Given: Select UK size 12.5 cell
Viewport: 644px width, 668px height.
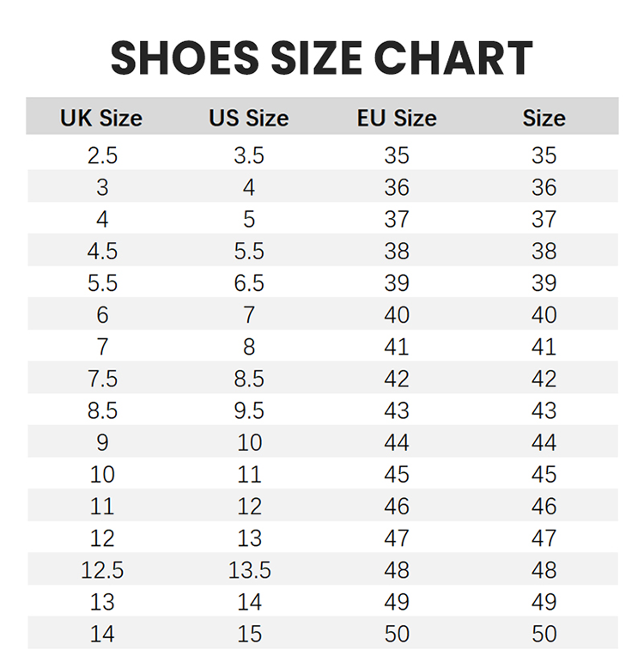Looking at the screenshot, I should tap(102, 570).
